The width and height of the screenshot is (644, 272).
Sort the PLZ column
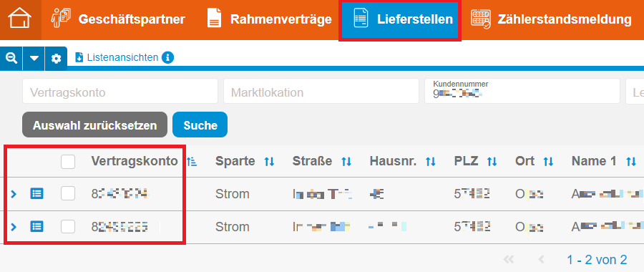point(492,162)
